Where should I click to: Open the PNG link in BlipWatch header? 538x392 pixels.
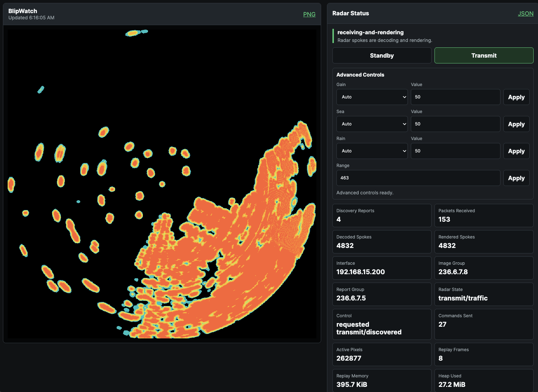pyautogui.click(x=309, y=14)
